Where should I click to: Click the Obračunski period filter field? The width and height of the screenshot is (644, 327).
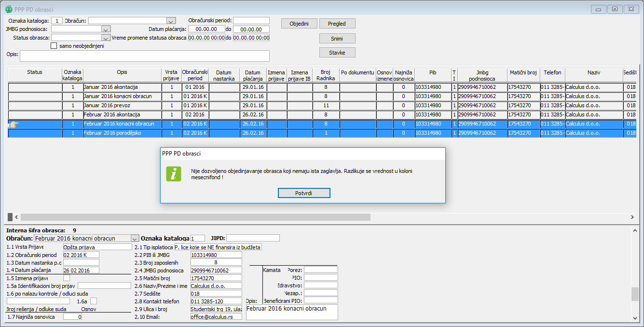click(251, 21)
